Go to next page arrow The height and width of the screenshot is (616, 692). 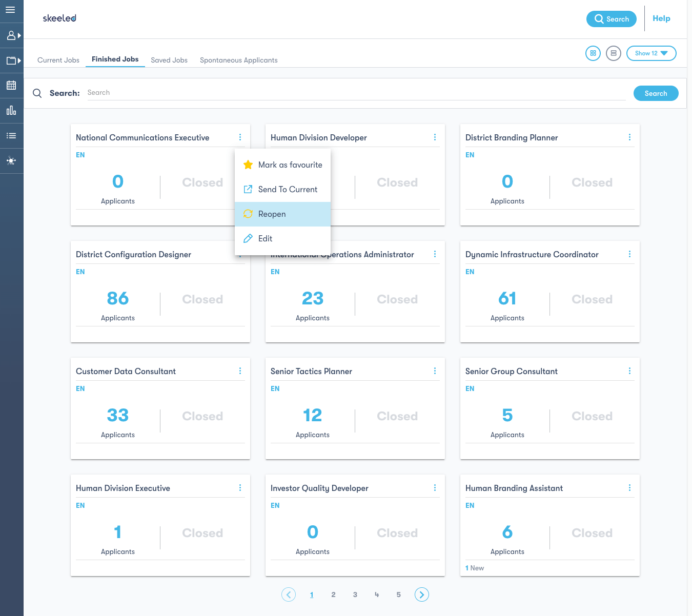(422, 594)
